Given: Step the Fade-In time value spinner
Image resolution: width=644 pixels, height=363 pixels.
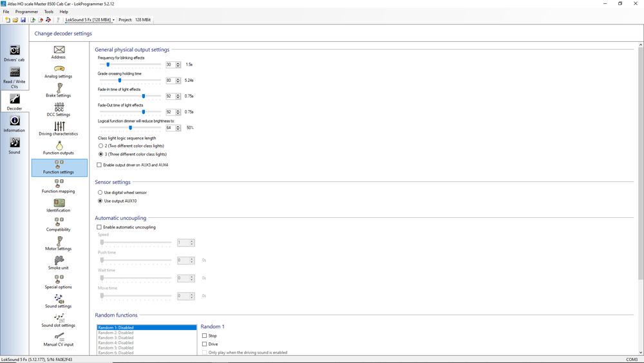Looking at the screenshot, I should click(178, 96).
